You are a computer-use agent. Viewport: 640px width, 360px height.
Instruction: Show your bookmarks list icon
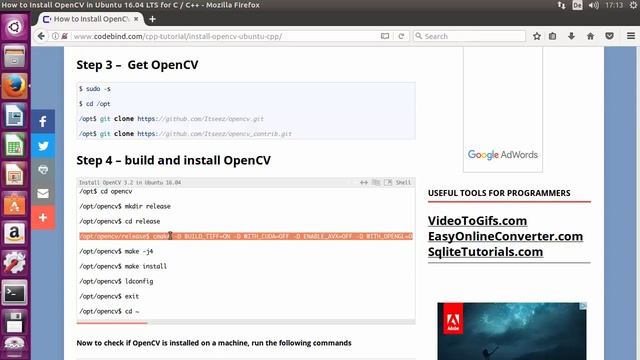[x=552, y=36]
